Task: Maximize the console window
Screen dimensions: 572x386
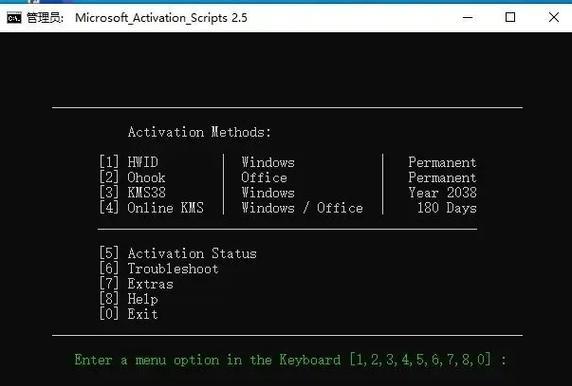Action: [x=510, y=17]
